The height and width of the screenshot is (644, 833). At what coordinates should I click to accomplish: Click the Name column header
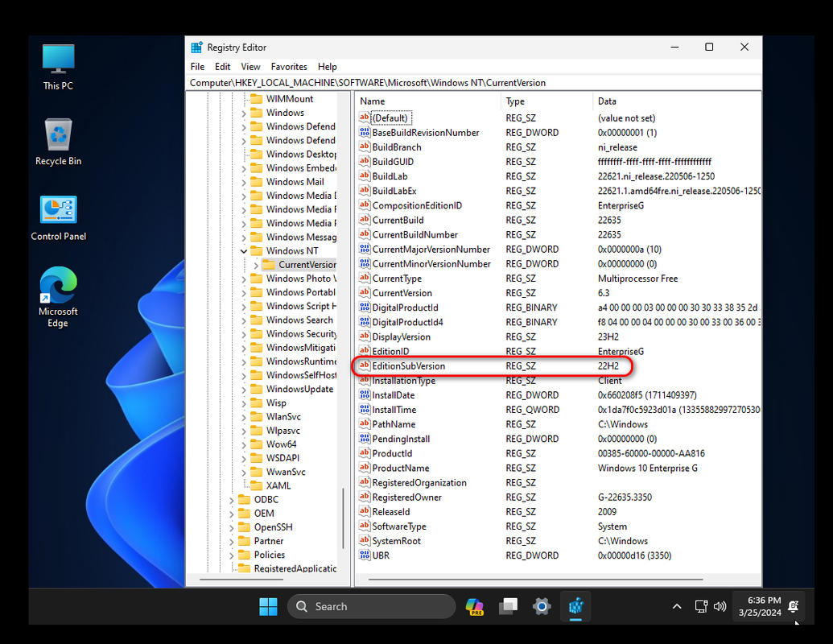(427, 101)
